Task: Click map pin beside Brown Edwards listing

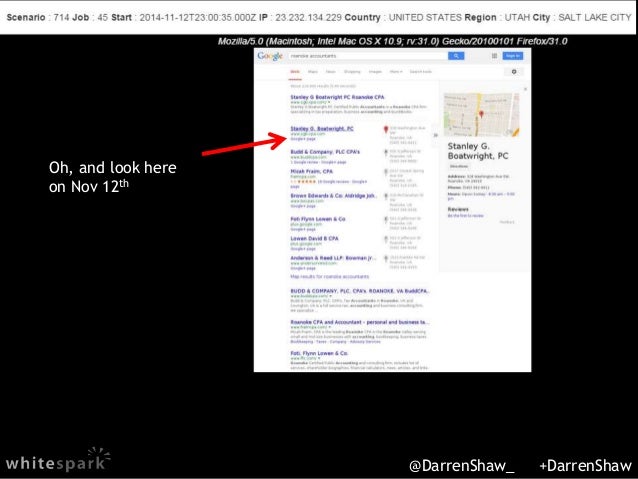Action: point(386,197)
